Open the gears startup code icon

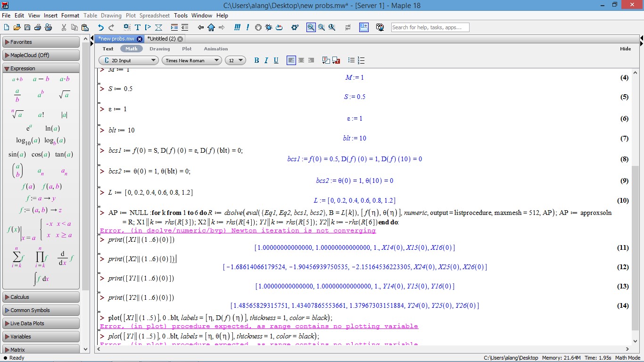point(295,27)
